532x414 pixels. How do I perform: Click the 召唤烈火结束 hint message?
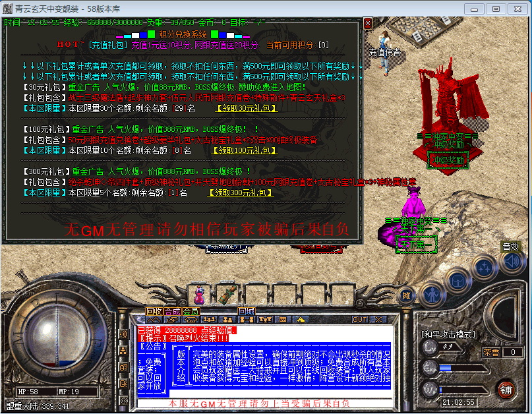point(183,338)
